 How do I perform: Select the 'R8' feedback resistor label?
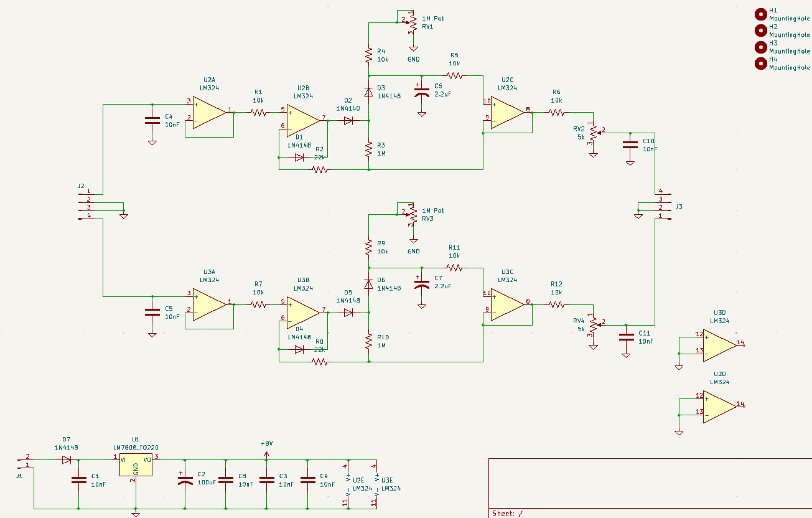tap(319, 341)
